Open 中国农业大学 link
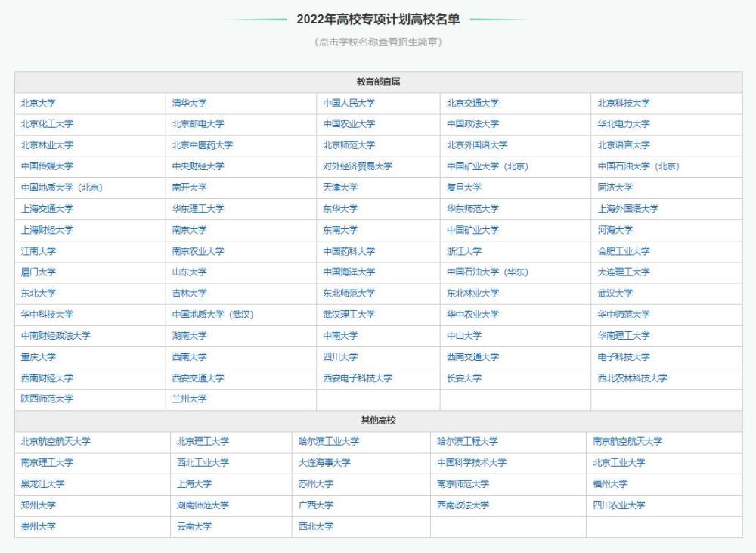Image resolution: width=756 pixels, height=553 pixels. [349, 124]
